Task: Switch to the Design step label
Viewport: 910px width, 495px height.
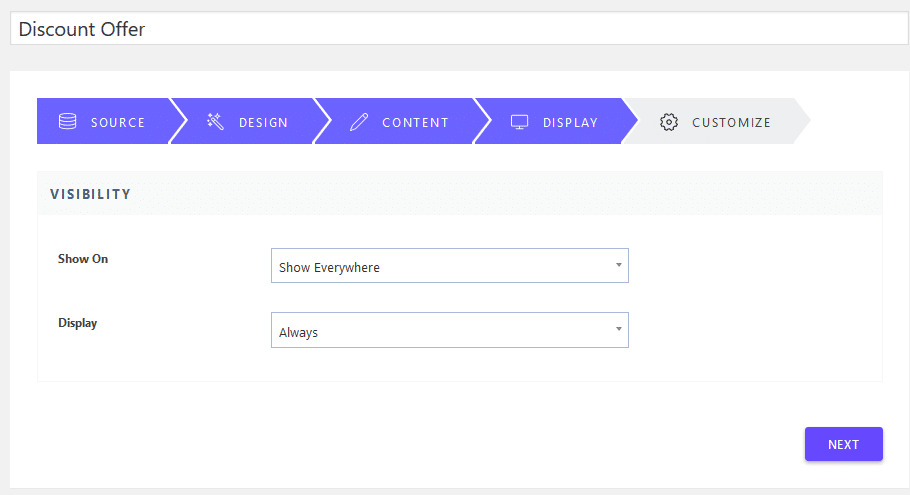Action: click(263, 123)
